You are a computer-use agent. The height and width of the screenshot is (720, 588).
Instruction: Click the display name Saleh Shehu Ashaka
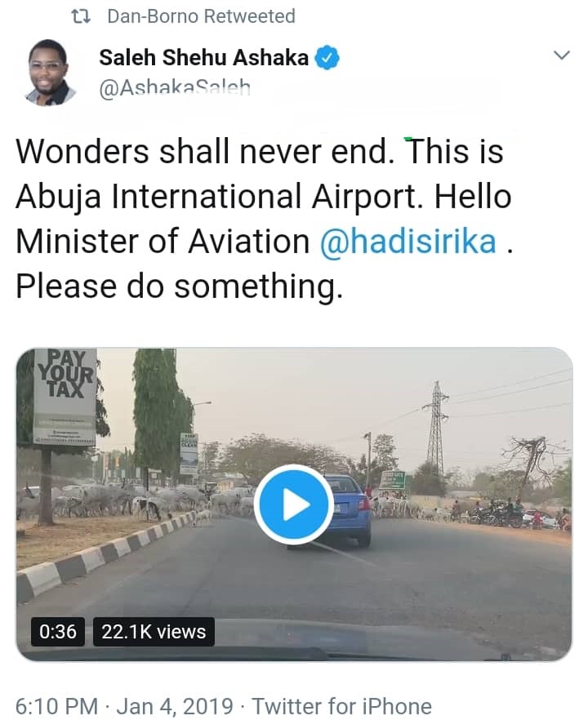203,57
